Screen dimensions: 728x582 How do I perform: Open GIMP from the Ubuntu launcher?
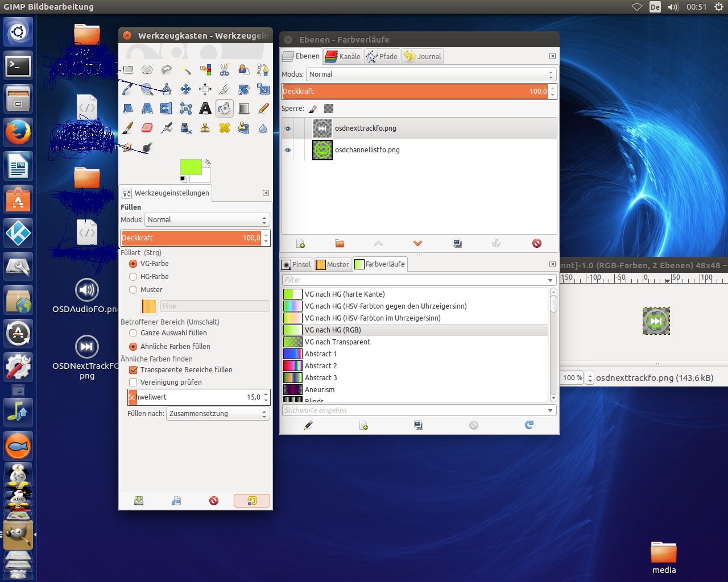tap(18, 535)
